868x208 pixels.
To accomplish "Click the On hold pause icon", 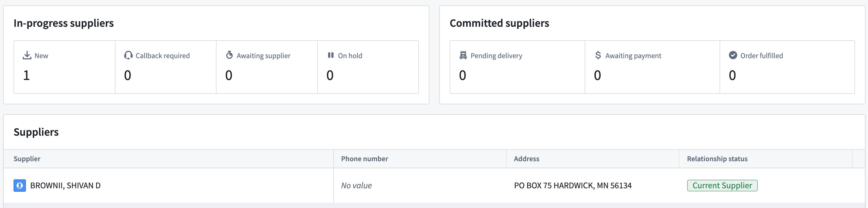I will [331, 55].
